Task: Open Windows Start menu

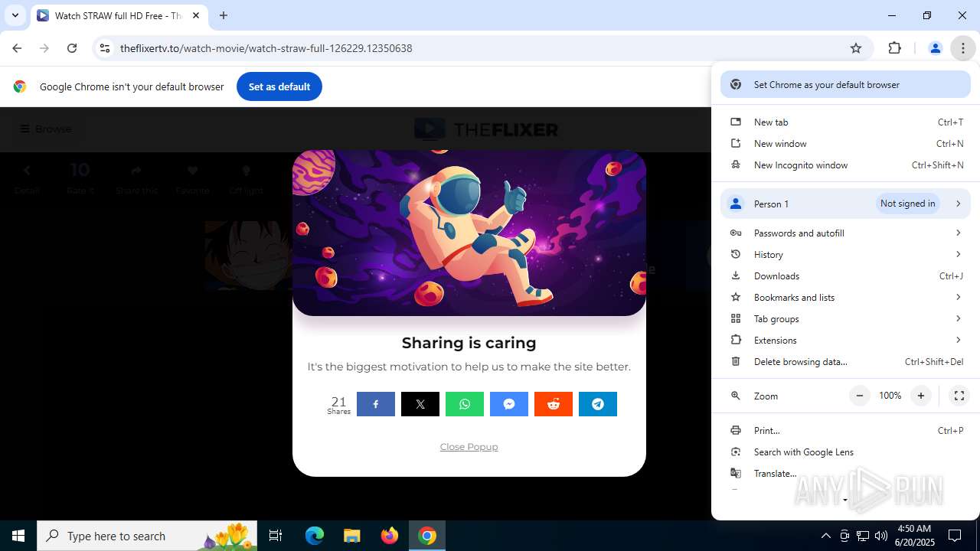Action: pyautogui.click(x=18, y=536)
